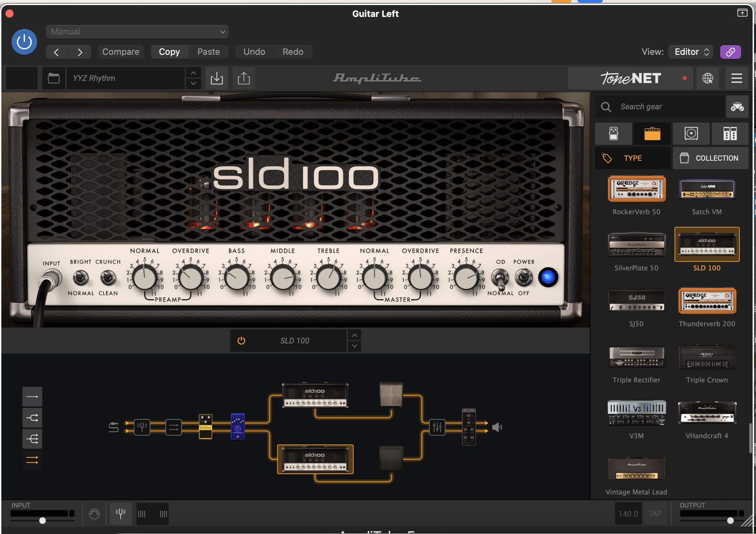This screenshot has width=756, height=534.
Task: Click the Compare button
Action: (121, 52)
